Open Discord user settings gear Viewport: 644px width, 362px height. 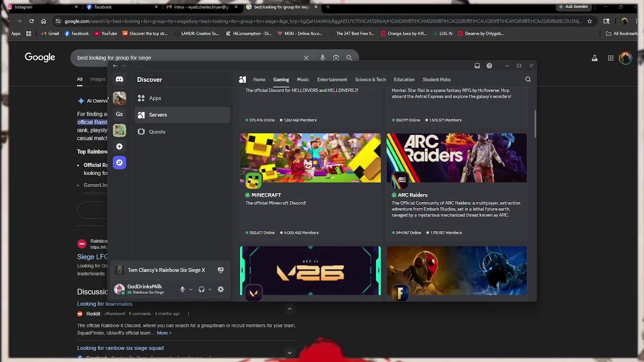coord(220,289)
